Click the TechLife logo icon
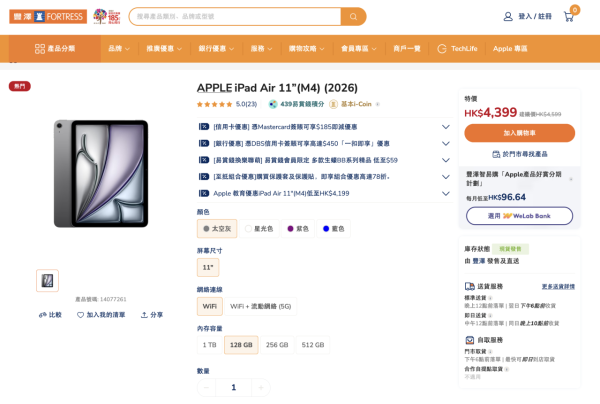Screen dimensions: 600x404 (x=442, y=49)
